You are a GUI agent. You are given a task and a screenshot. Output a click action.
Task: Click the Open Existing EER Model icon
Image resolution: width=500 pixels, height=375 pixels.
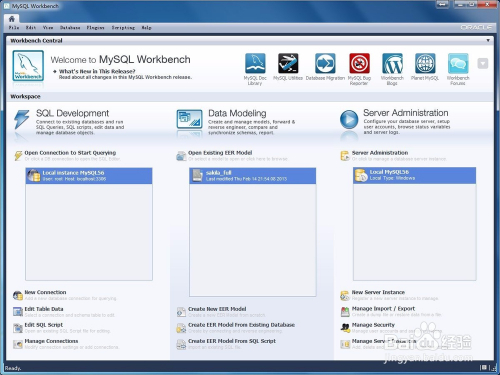pos(181,156)
